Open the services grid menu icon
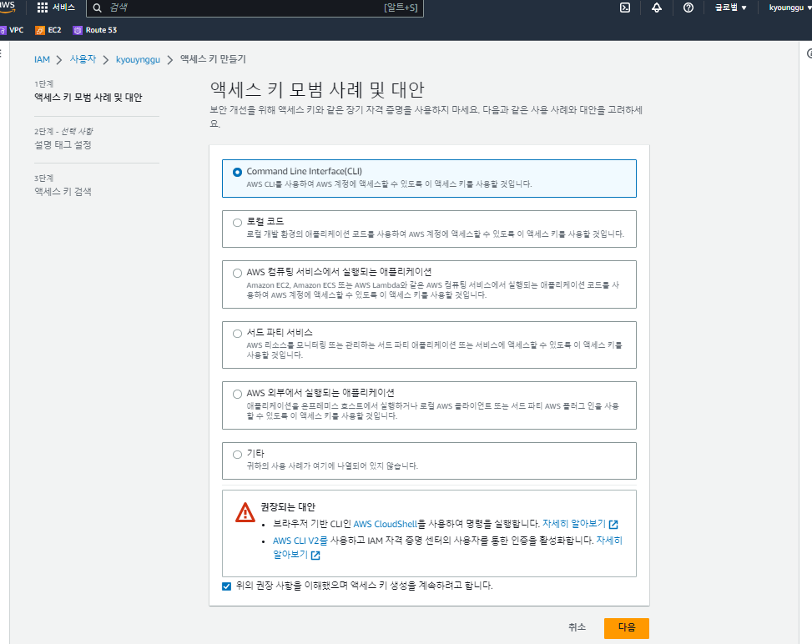Image resolution: width=812 pixels, height=644 pixels. coord(43,8)
